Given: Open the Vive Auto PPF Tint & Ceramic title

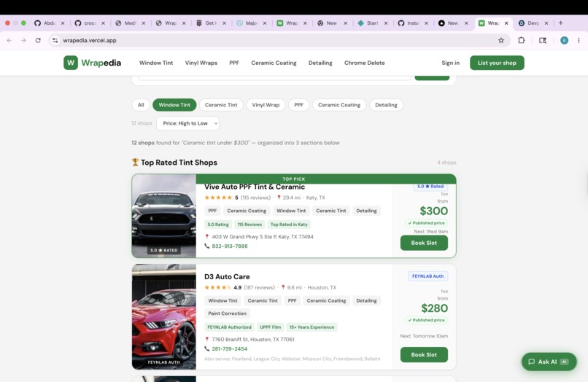Looking at the screenshot, I should [255, 187].
